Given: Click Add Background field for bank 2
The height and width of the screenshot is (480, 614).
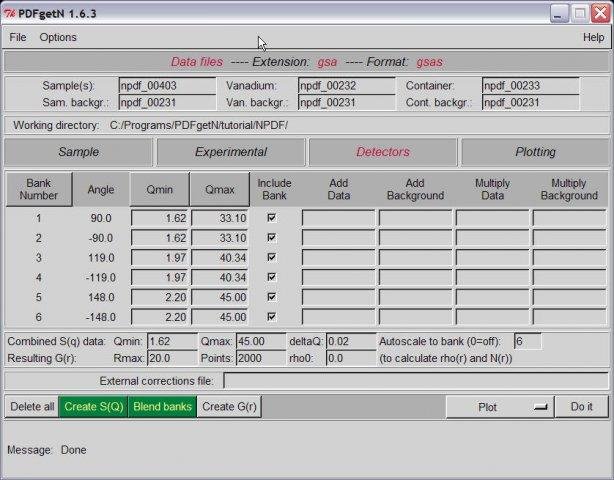Looking at the screenshot, I should [x=415, y=238].
